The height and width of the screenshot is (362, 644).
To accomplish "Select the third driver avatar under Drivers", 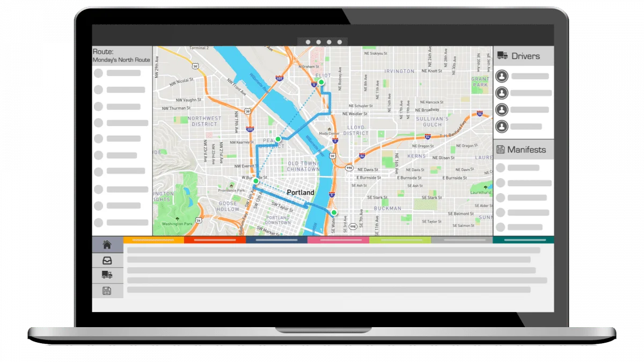I will (x=502, y=110).
